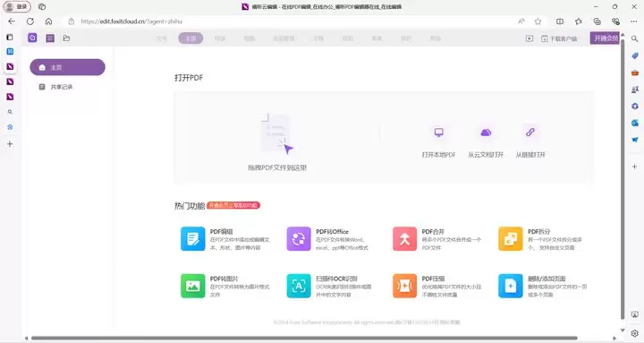Click the play/tutorial icon beside 下载客户端
The image size is (644, 343).
click(x=530, y=39)
